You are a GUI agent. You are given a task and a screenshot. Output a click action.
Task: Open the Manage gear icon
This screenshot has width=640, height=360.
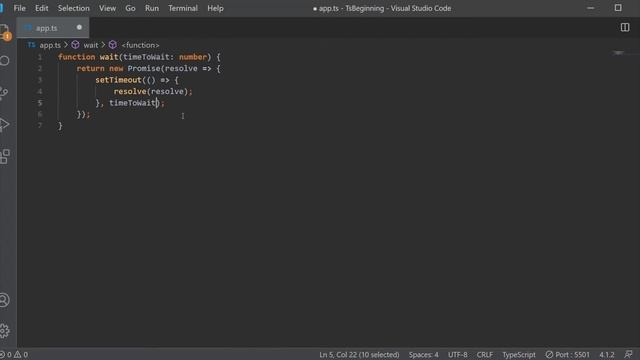point(4,331)
